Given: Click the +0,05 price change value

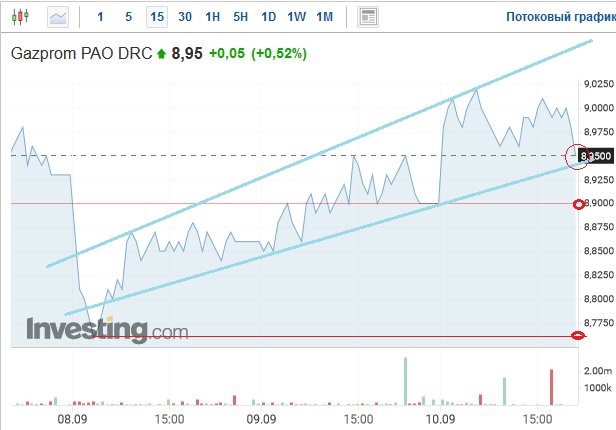Looking at the screenshot, I should (227, 53).
